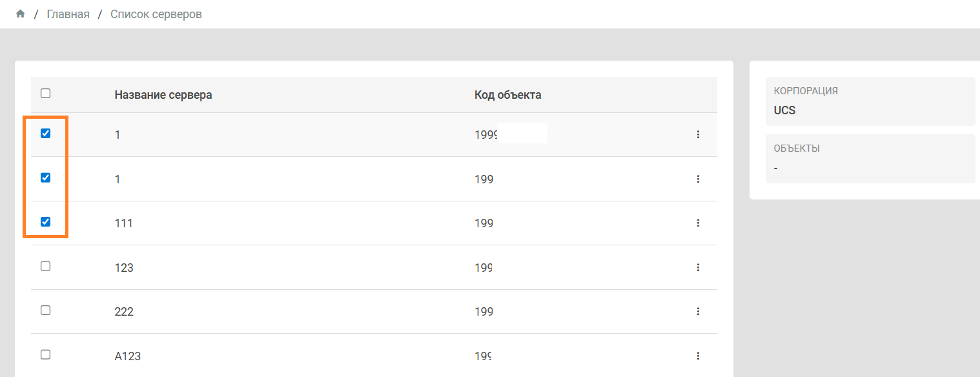Viewport: 980px width, 377px height.
Task: Open three-dot menu for first server row
Action: 698,134
